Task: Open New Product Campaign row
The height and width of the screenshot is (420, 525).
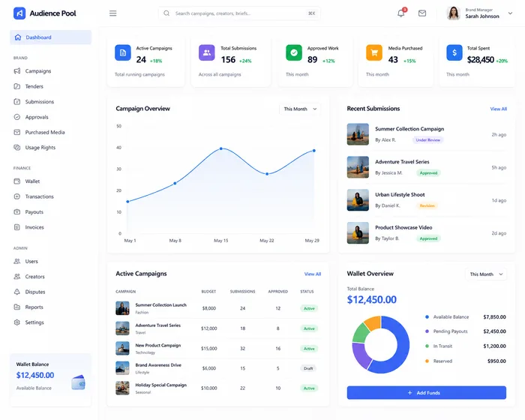Action: coord(218,348)
